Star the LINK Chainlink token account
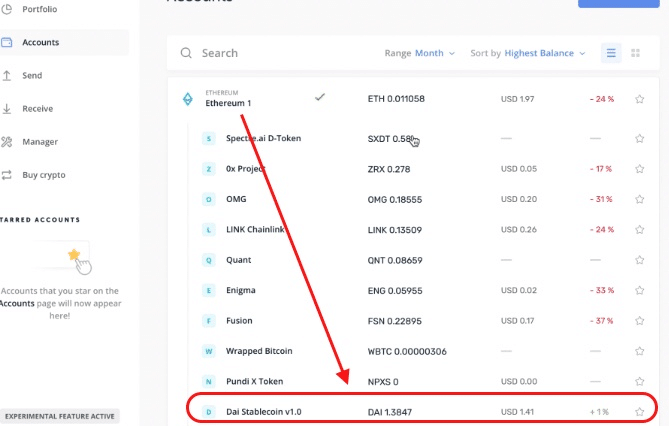 tap(639, 230)
